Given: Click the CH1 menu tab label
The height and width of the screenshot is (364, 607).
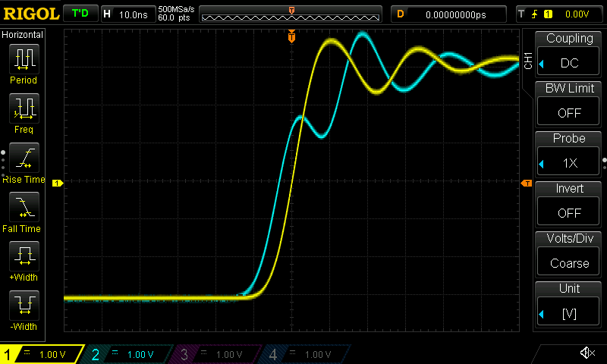Looking at the screenshot, I should coord(528,61).
